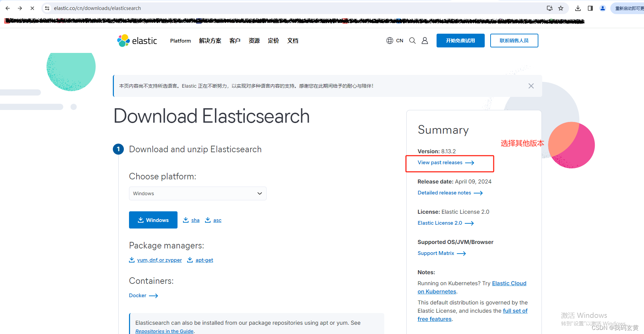Click the Elastic logo

(137, 41)
